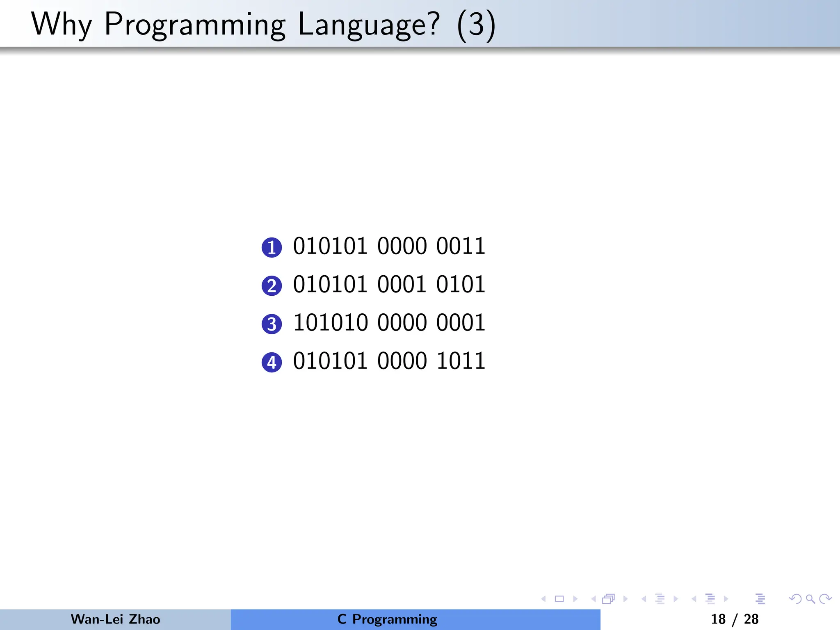Click the go back curved arrow

pos(795,599)
